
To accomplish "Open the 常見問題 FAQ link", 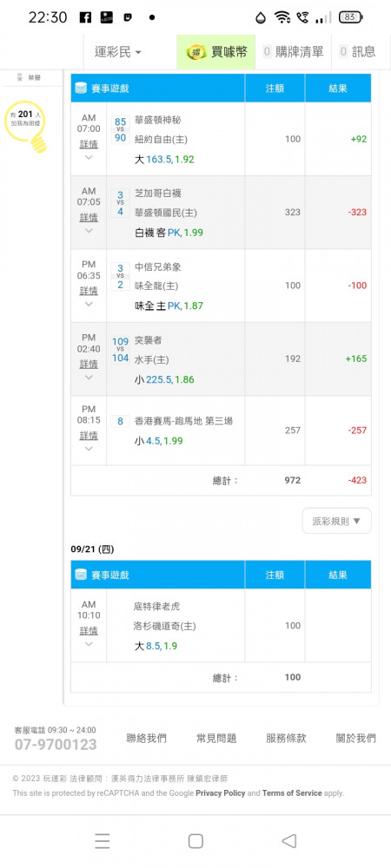I will pyautogui.click(x=216, y=738).
